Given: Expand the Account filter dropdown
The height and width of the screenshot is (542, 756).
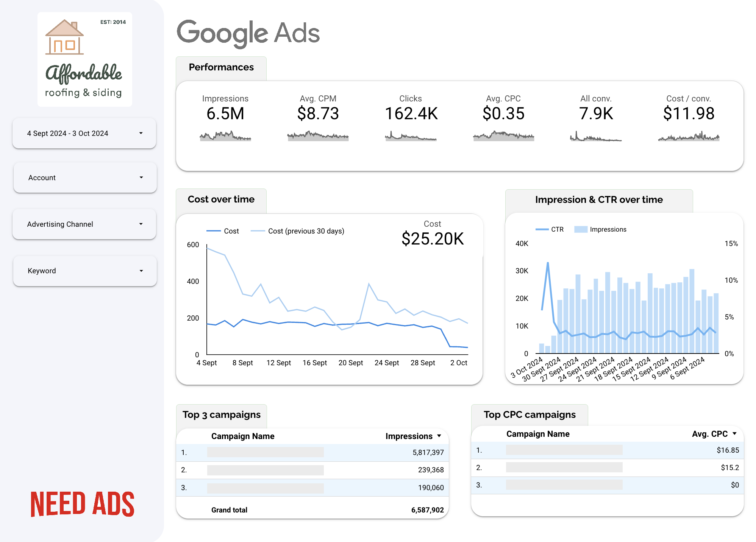Looking at the screenshot, I should (85, 178).
